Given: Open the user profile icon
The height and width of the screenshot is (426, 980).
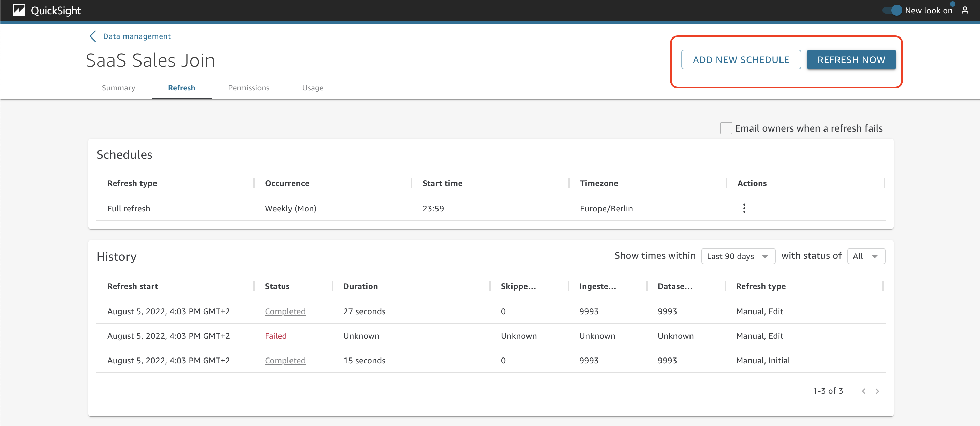Looking at the screenshot, I should click(x=964, y=10).
